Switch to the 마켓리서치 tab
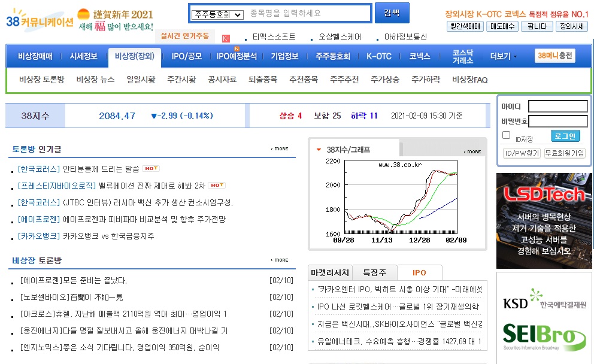 (330, 272)
